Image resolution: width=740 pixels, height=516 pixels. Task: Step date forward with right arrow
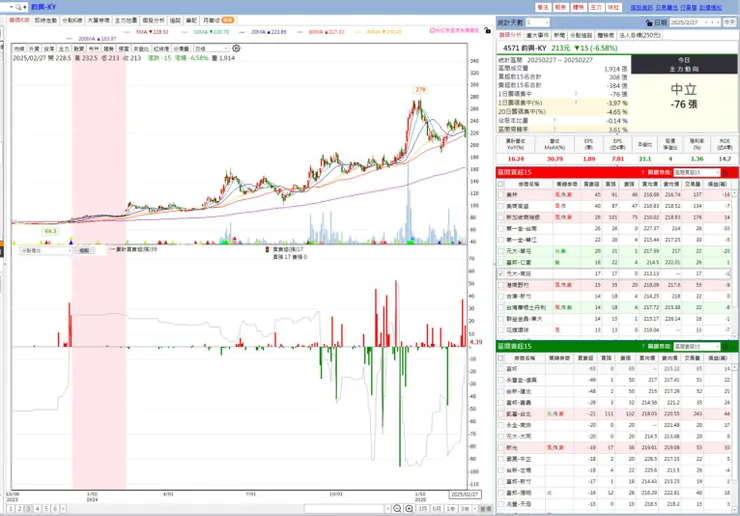718,23
